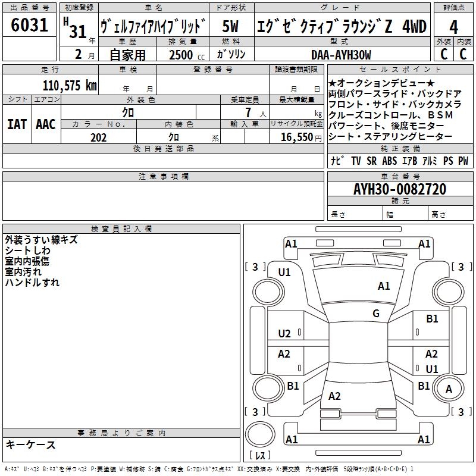Click the PW equipment code
Viewport: 476px width, 476px height.
click(464, 161)
